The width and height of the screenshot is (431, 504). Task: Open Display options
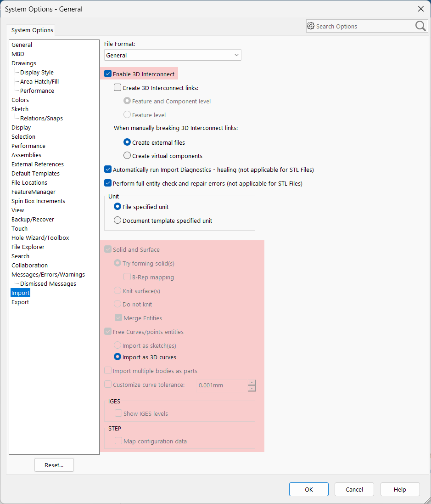[21, 128]
